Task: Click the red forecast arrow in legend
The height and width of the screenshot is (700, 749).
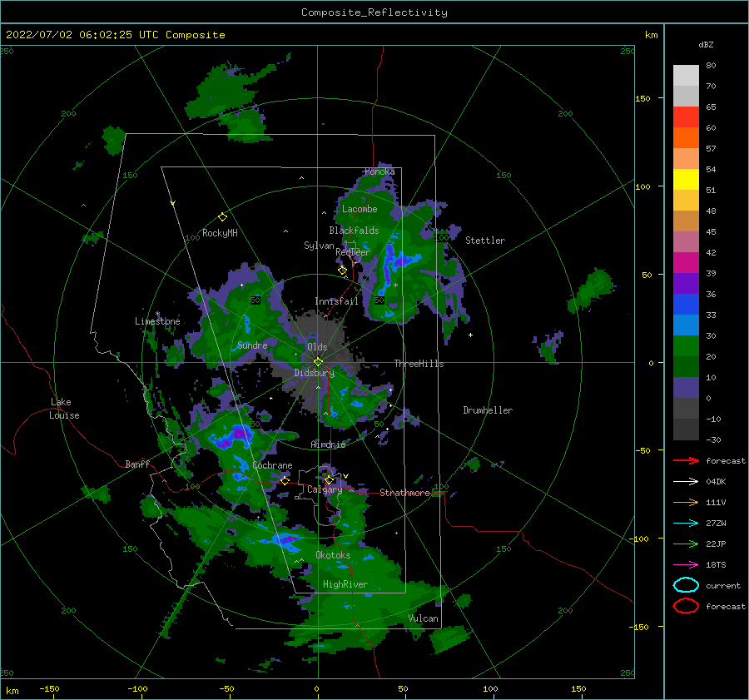Action: pyautogui.click(x=686, y=460)
